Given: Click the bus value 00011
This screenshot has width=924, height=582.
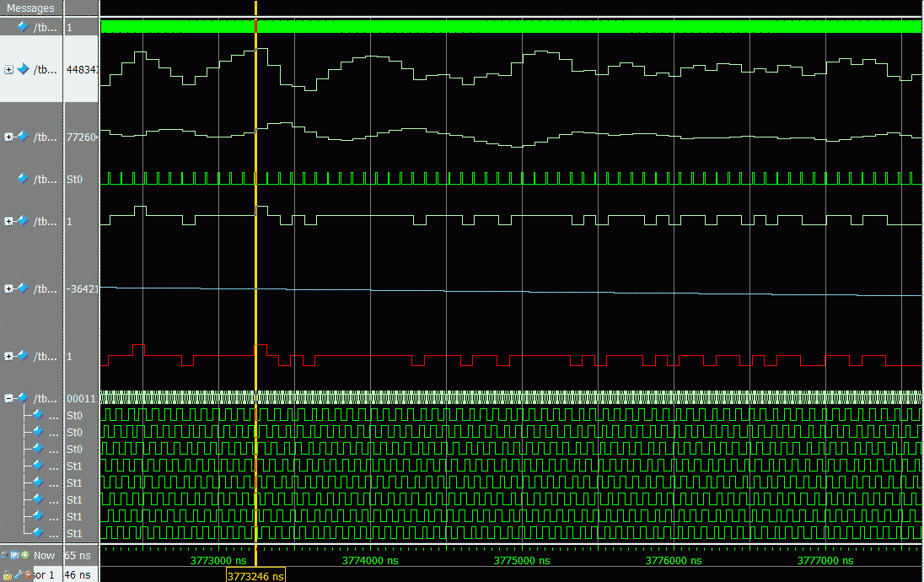Looking at the screenshot, I should click(81, 398).
